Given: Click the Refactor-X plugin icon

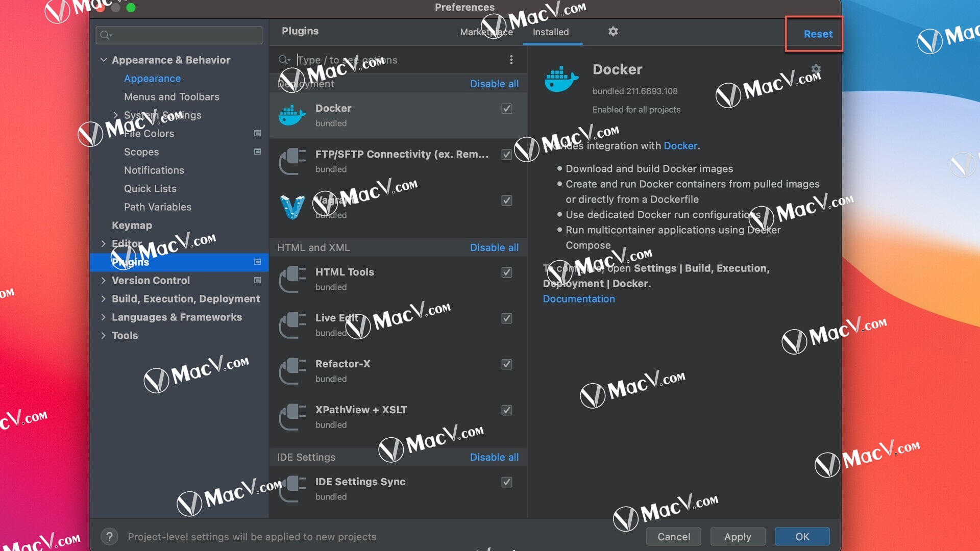Looking at the screenshot, I should pos(292,371).
